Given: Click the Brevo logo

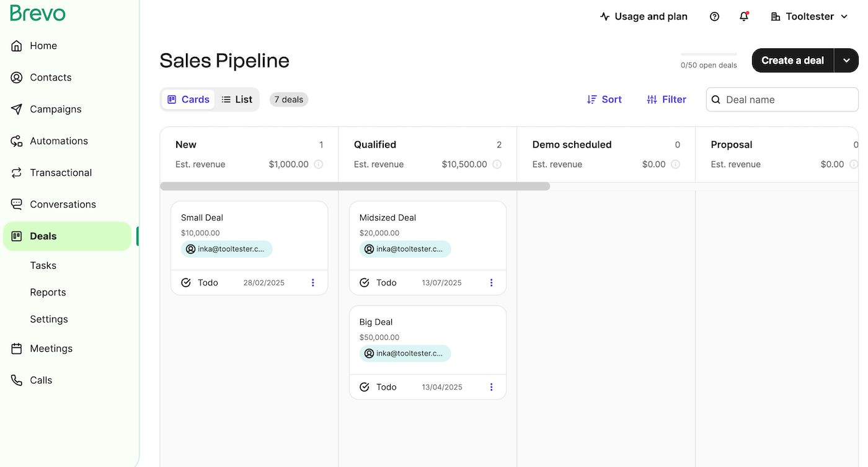Looking at the screenshot, I should 38,13.
